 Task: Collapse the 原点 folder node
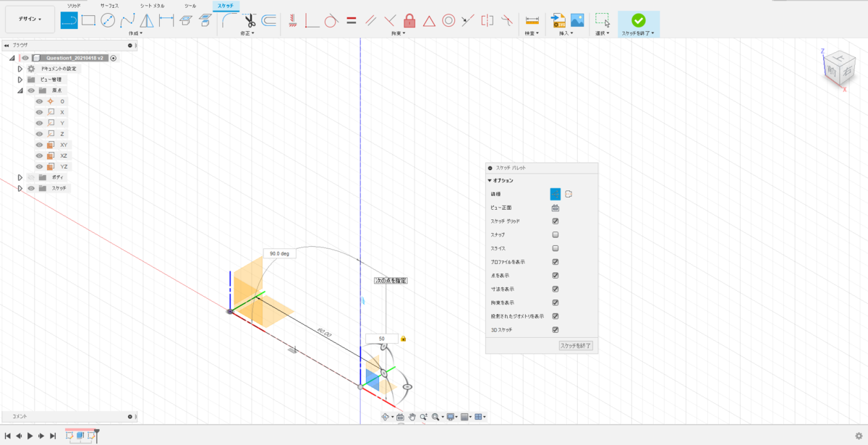(x=20, y=90)
